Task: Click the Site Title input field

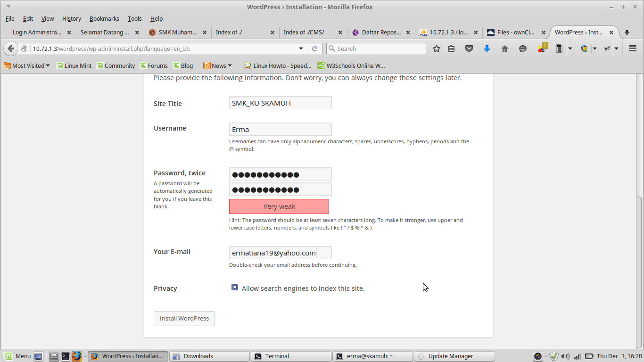Action: pos(281,103)
